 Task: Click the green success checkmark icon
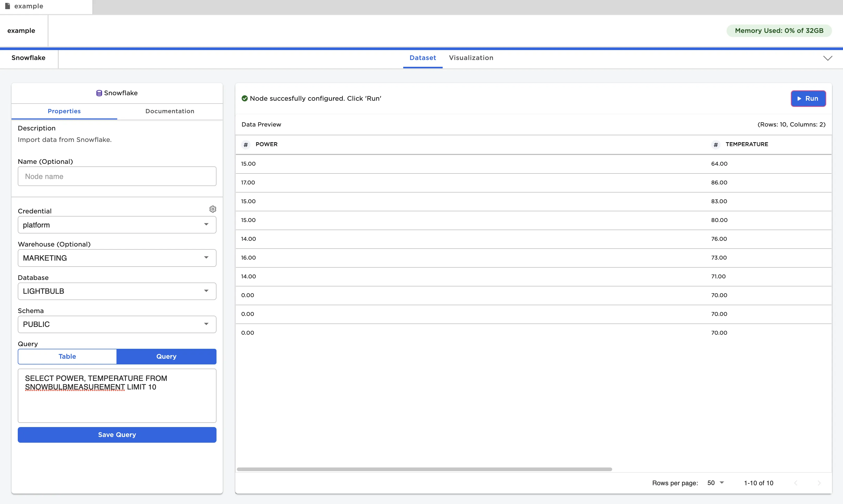[x=245, y=98]
